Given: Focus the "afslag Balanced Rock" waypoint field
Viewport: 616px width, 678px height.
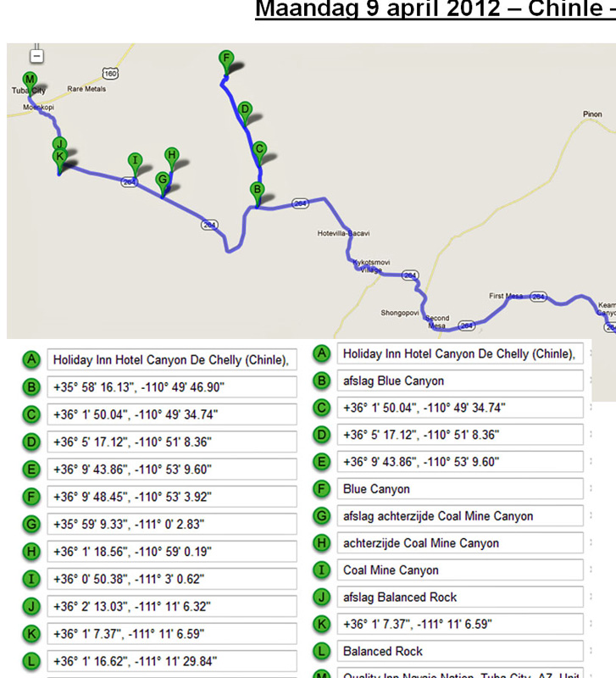Looking at the screenshot, I should click(x=460, y=597).
